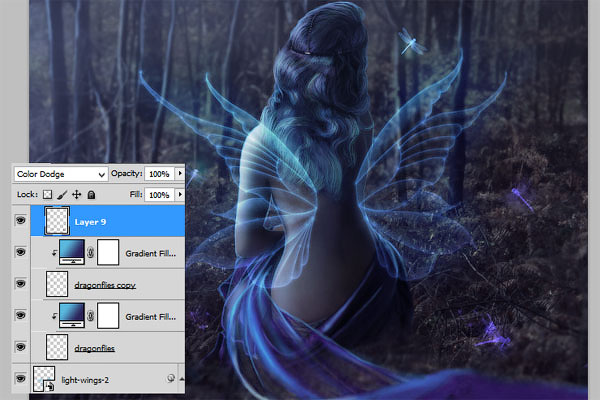
Task: Toggle the lock image pixels brush icon
Action: coord(62,195)
